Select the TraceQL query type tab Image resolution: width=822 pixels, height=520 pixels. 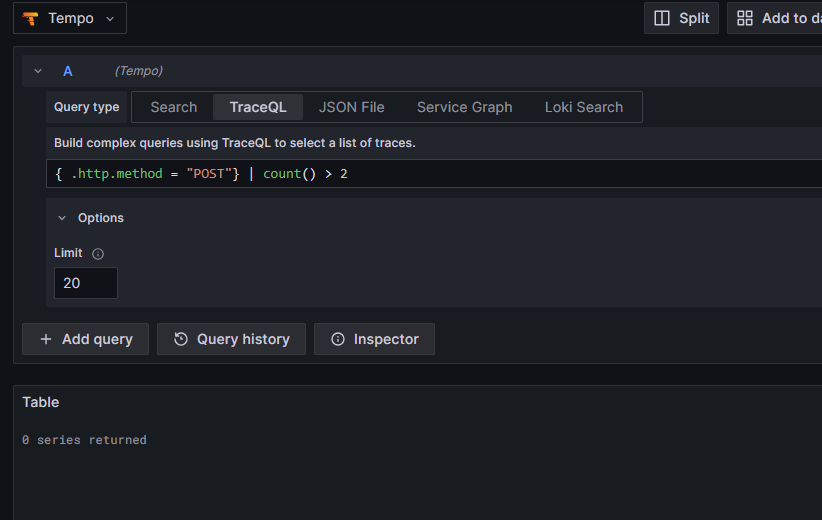coord(258,107)
